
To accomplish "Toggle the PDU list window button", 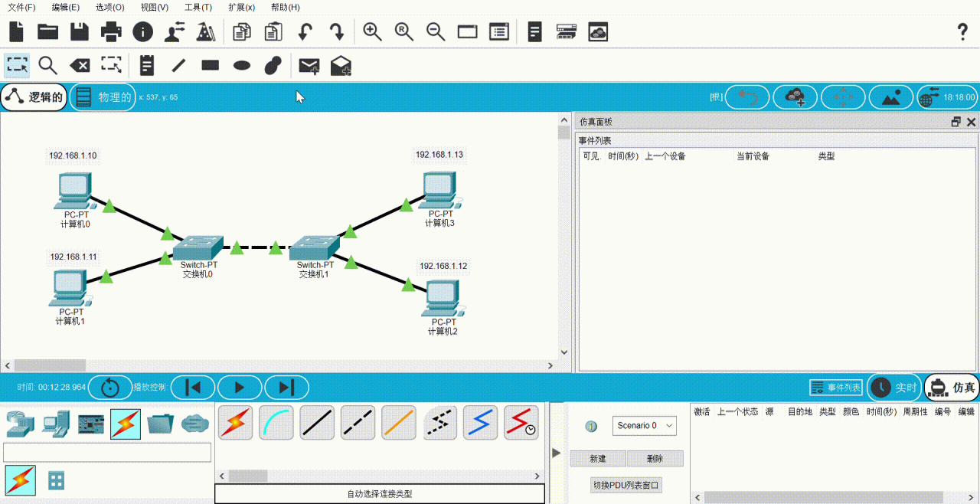I will click(x=626, y=485).
